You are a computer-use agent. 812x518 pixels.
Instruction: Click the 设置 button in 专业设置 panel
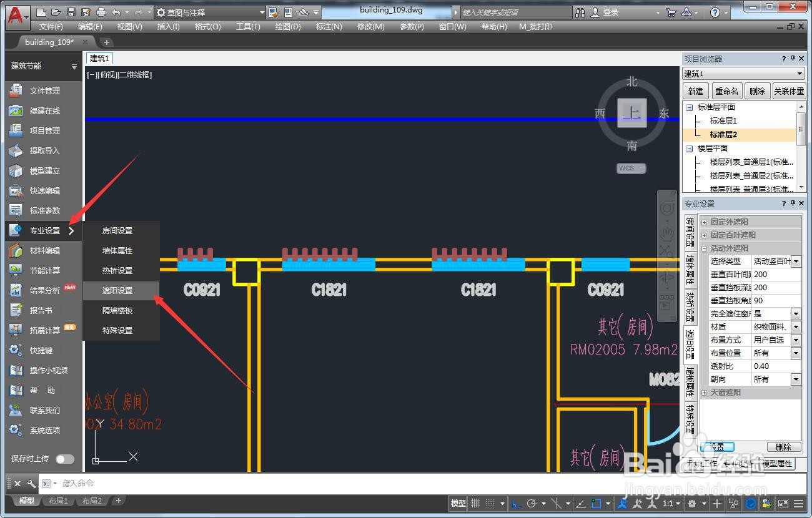[x=717, y=447]
